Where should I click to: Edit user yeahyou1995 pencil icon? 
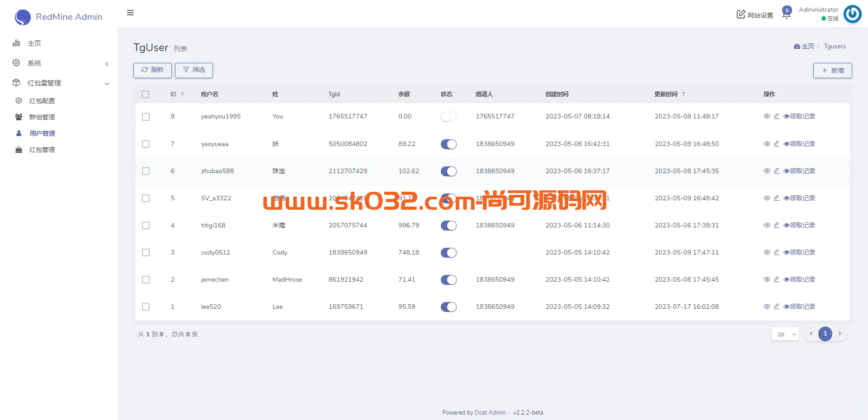point(776,116)
